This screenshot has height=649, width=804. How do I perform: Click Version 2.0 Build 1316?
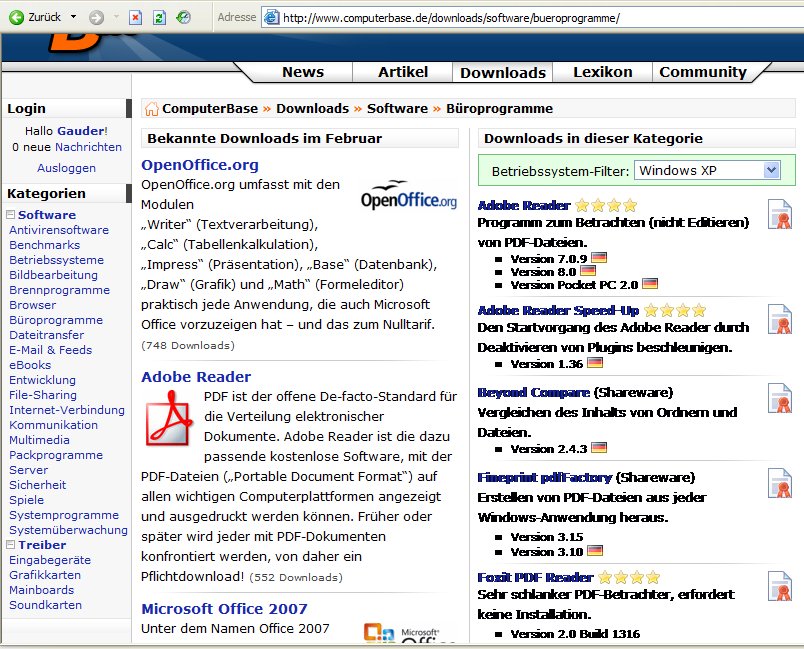(575, 634)
